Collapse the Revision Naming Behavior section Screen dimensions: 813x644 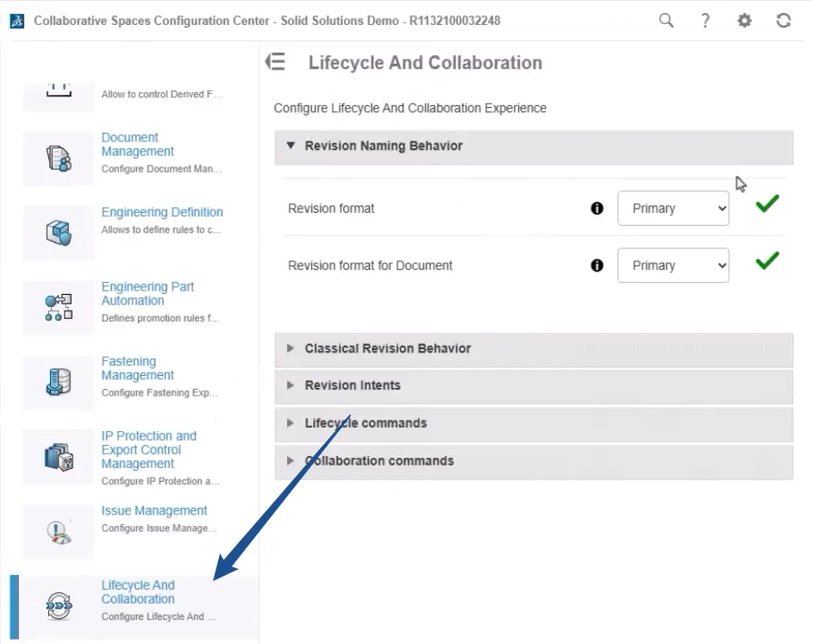tap(534, 147)
